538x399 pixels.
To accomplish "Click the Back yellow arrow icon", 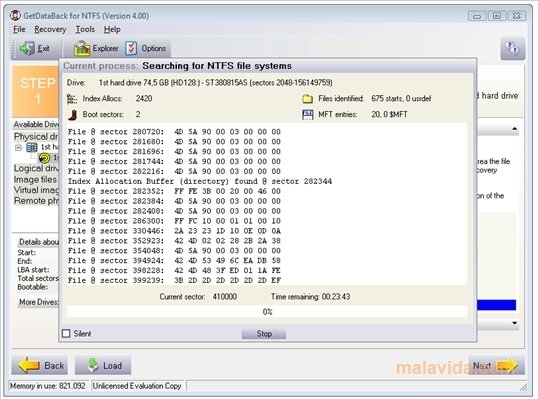I will (x=29, y=365).
